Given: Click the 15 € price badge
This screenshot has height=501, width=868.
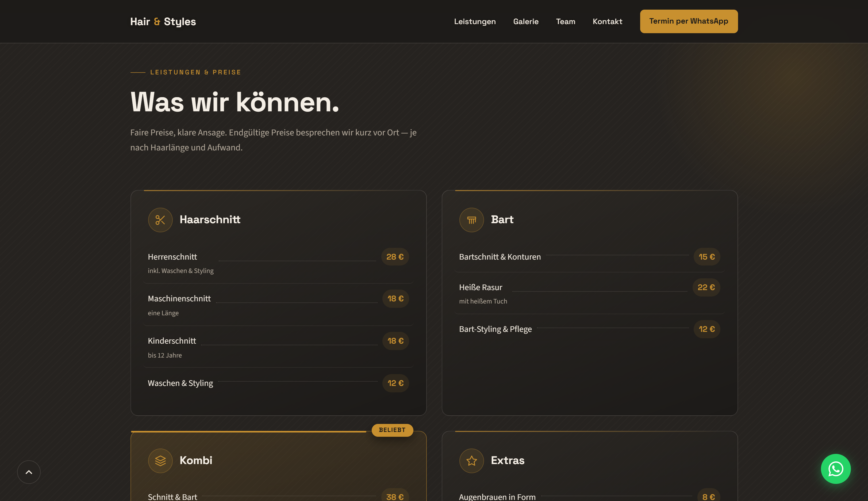Looking at the screenshot, I should pyautogui.click(x=706, y=257).
